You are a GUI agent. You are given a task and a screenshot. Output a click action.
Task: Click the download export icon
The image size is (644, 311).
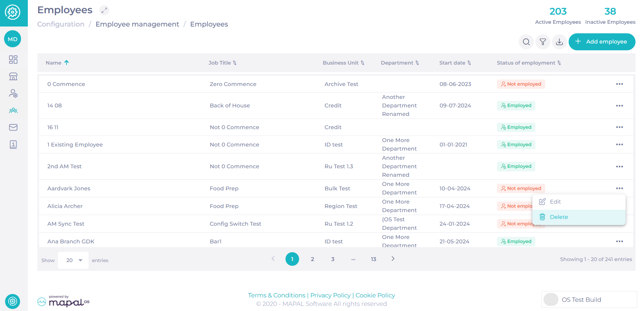pos(559,42)
